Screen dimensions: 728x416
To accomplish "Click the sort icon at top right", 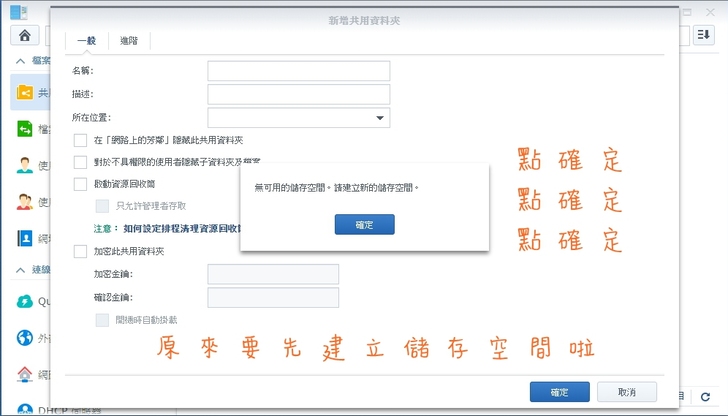I will pos(704,35).
